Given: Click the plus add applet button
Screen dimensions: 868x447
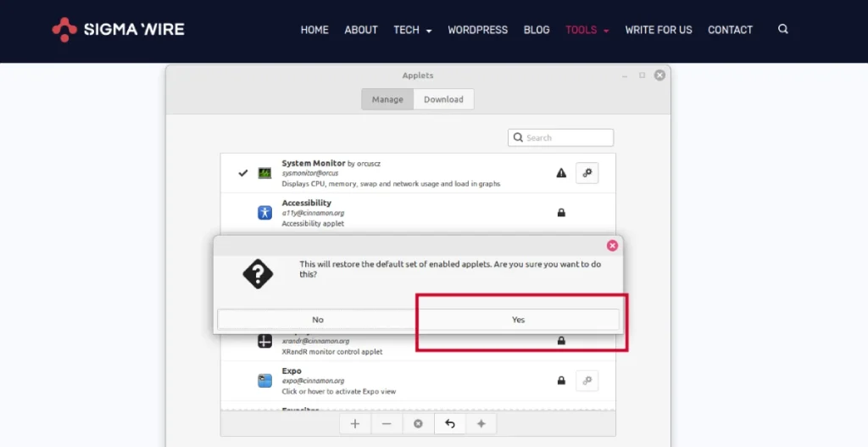Looking at the screenshot, I should pos(355,423).
